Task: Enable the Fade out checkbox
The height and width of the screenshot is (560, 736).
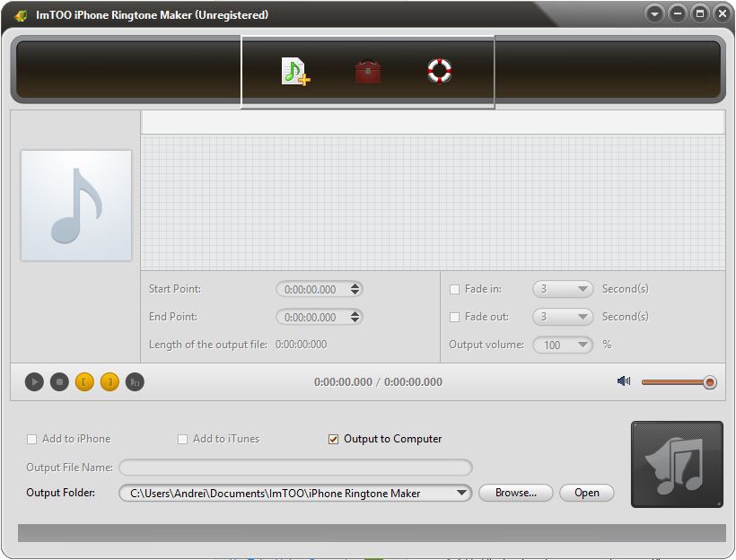Action: point(455,317)
